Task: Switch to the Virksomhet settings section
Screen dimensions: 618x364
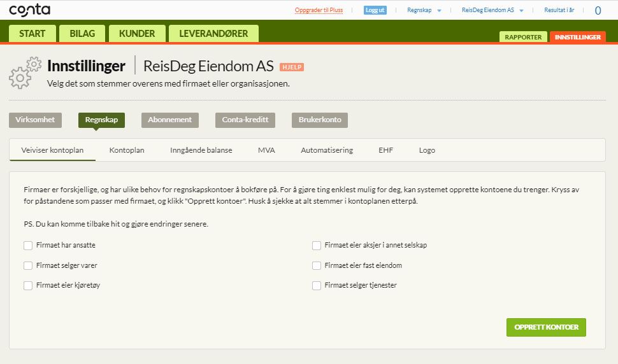Action: pos(35,120)
